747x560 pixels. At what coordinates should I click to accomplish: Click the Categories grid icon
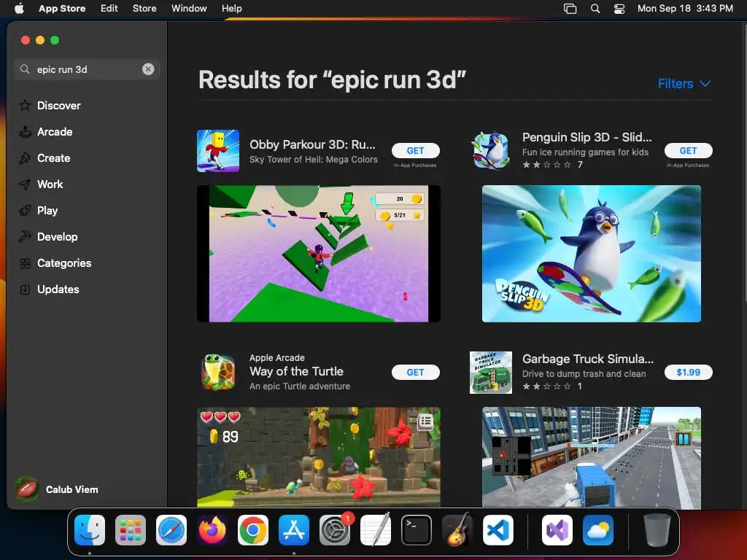(25, 262)
